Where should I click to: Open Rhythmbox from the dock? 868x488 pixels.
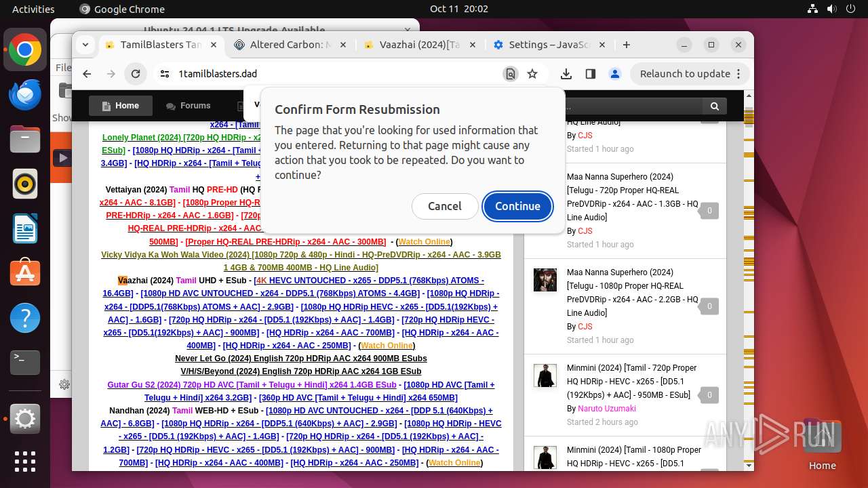[x=25, y=184]
